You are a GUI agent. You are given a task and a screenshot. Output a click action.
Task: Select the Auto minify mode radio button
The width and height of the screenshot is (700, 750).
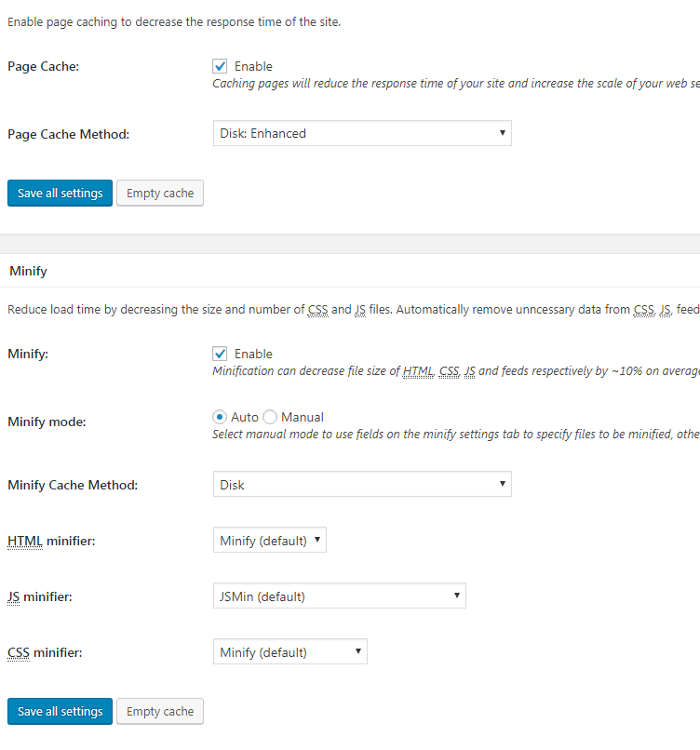[220, 417]
